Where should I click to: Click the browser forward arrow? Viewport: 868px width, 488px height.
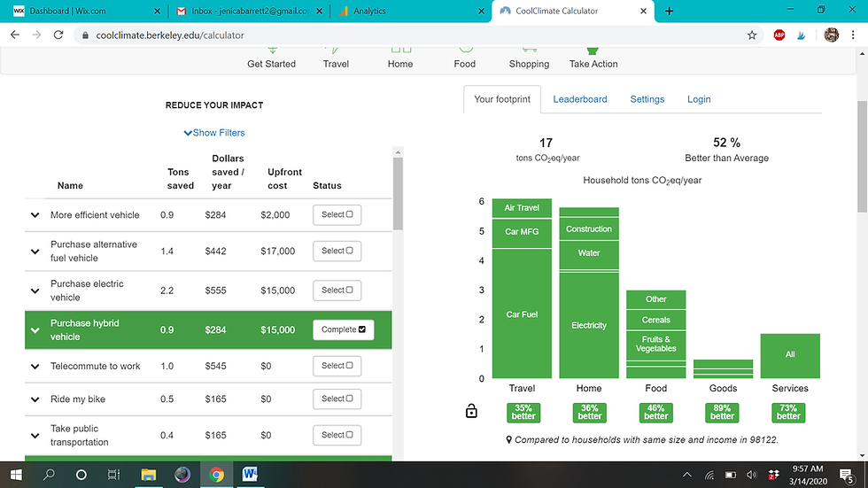click(36, 35)
